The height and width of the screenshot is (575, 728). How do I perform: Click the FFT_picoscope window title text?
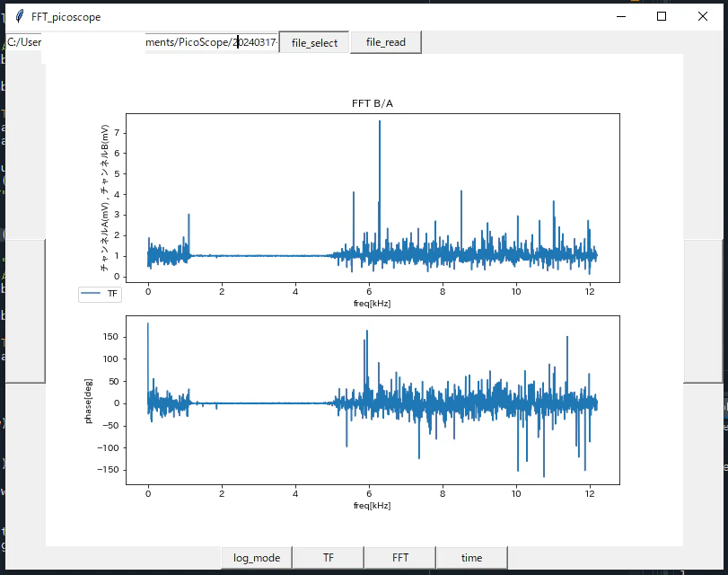(66, 17)
